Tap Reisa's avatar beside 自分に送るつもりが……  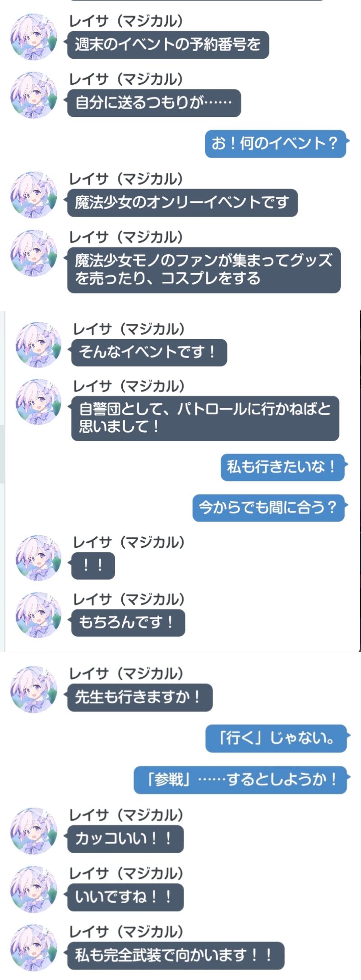(34, 95)
